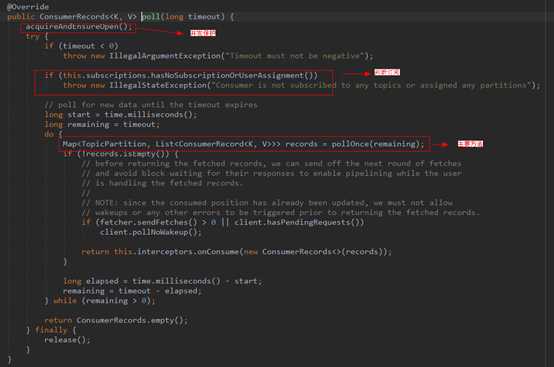
Task: Click IllegalStateException in the throw statement
Action: 158,85
